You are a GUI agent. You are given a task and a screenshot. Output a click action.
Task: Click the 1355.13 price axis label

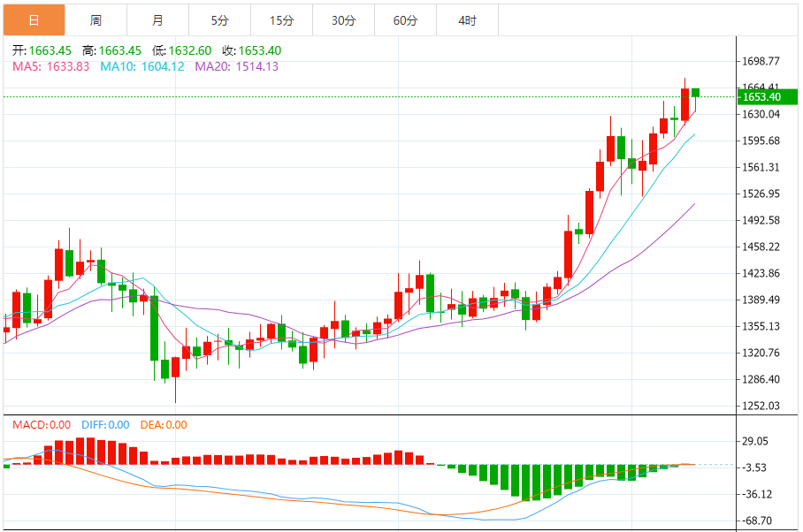[x=761, y=326]
